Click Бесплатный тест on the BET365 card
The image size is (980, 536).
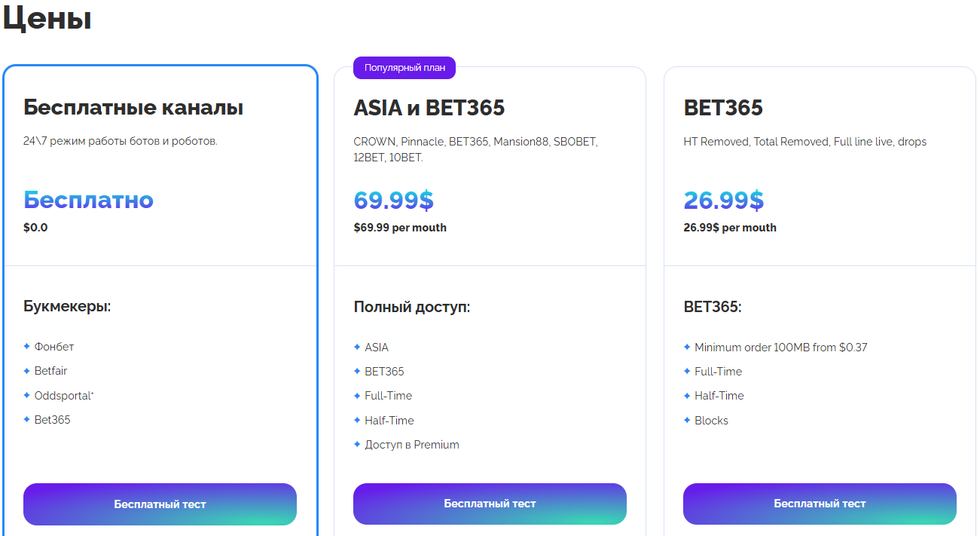pos(820,504)
